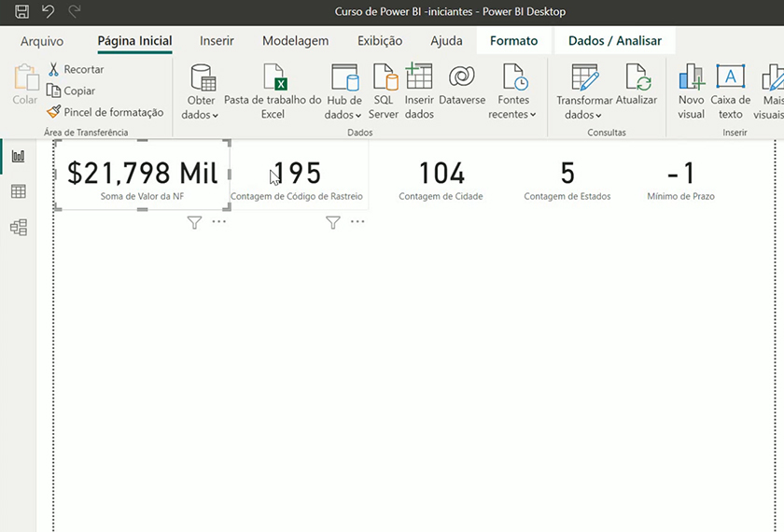Screen dimensions: 784x532
Task: Select the Contagem de Cidade card
Action: pos(441,177)
